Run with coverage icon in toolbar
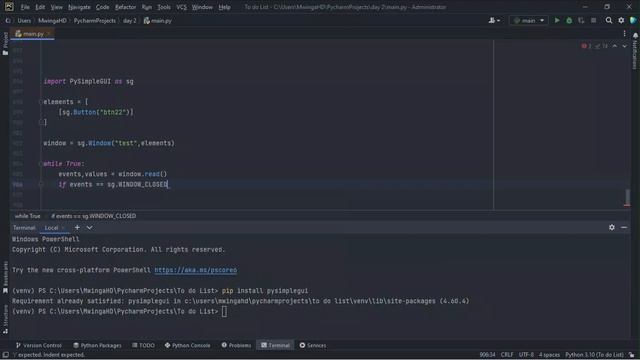Screen dimensions: 640x360 [581, 20]
